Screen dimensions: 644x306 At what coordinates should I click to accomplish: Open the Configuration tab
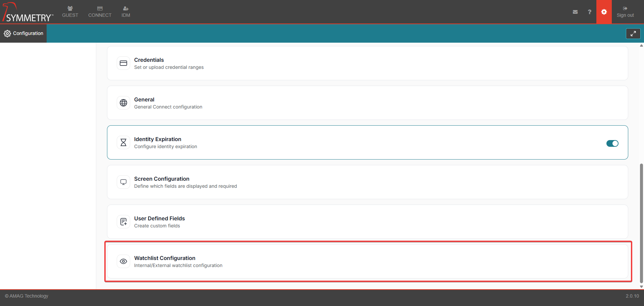[x=23, y=33]
